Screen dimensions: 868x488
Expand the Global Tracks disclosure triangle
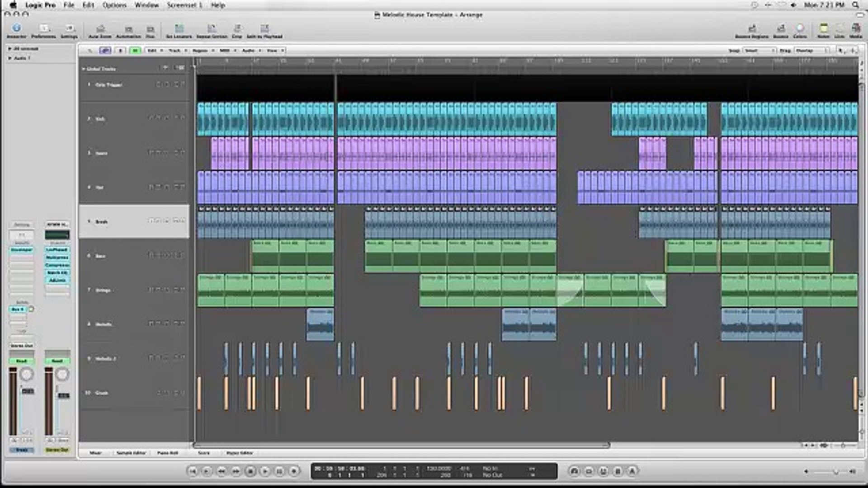pos(84,69)
